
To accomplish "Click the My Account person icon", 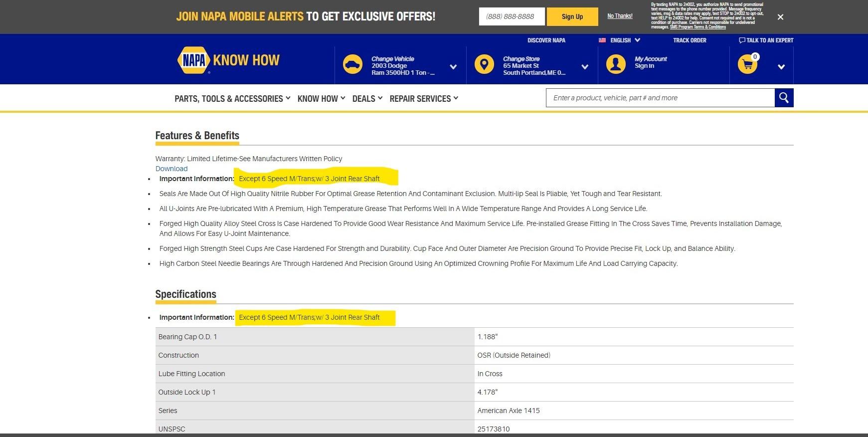I will coord(616,64).
